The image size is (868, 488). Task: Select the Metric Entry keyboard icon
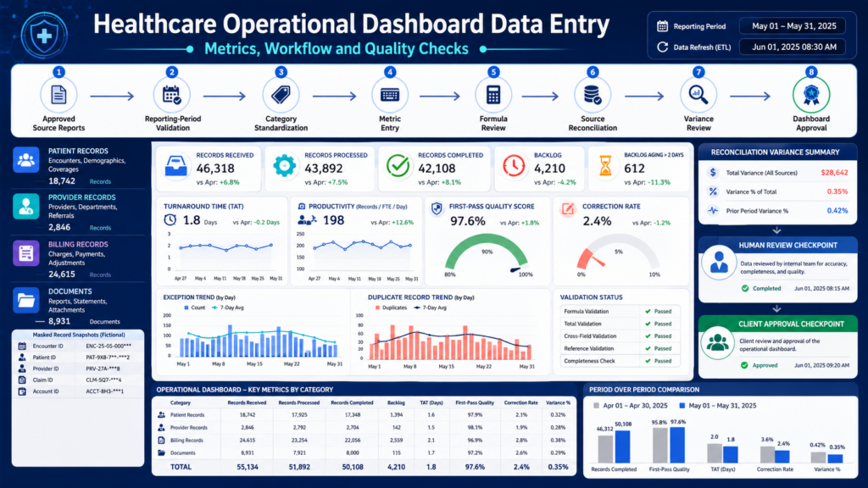(x=390, y=95)
